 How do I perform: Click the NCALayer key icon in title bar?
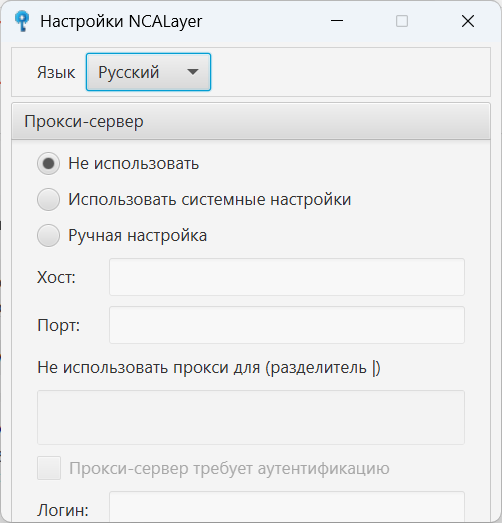click(x=22, y=21)
